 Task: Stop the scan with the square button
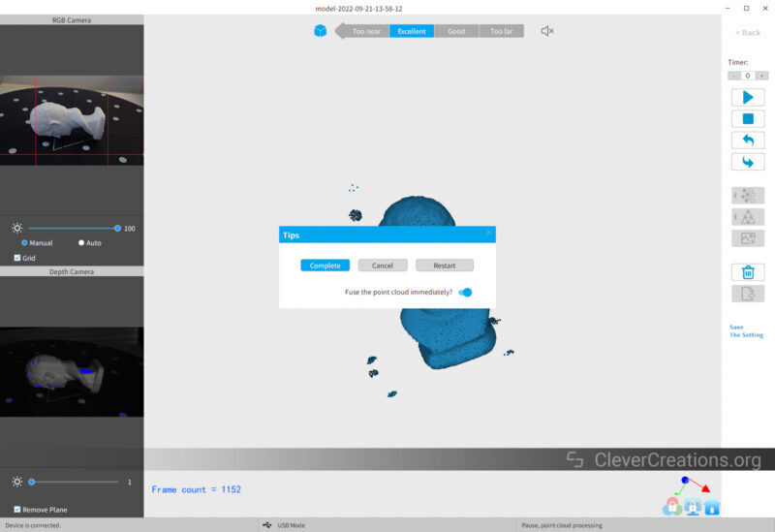point(747,118)
